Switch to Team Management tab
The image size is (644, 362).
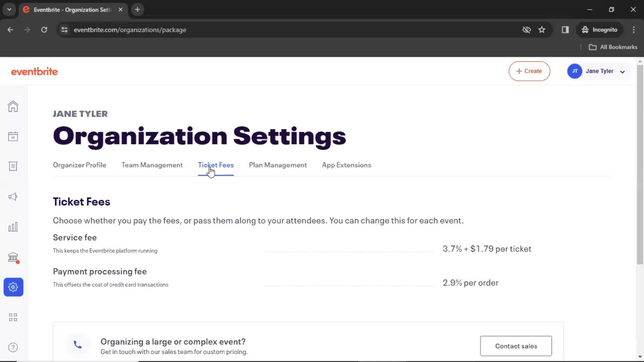(152, 165)
